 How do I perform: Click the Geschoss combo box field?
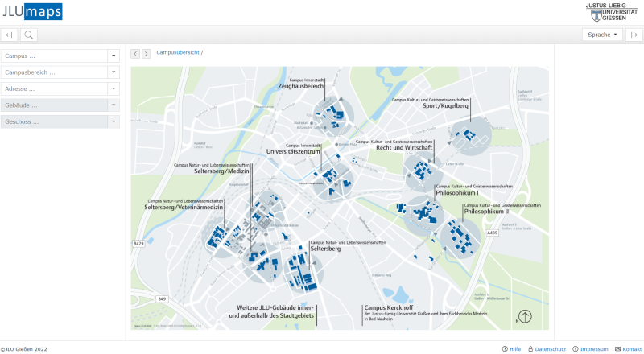54,121
